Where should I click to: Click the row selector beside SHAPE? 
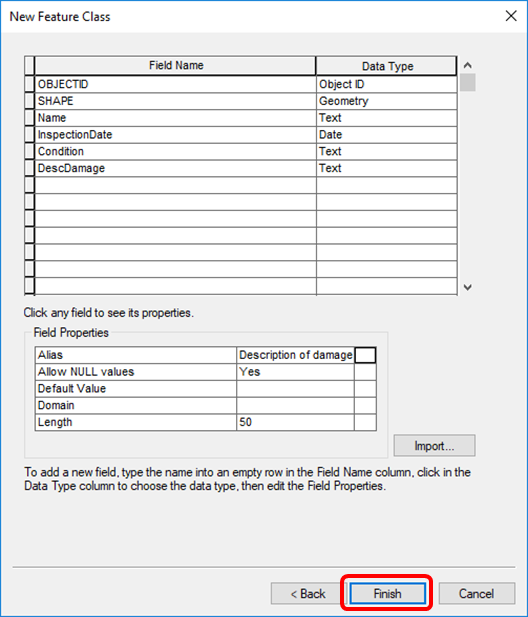point(30,101)
